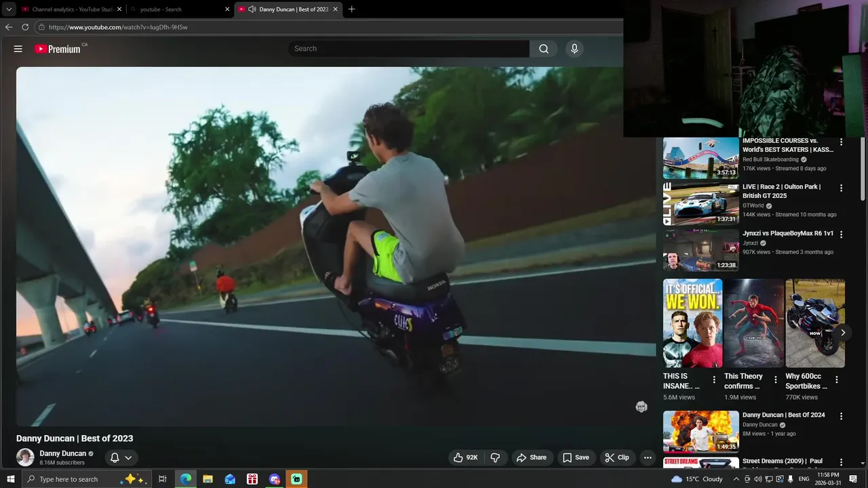Click into the YouTube Search field
Viewport: 868px width, 488px height.
click(409, 49)
